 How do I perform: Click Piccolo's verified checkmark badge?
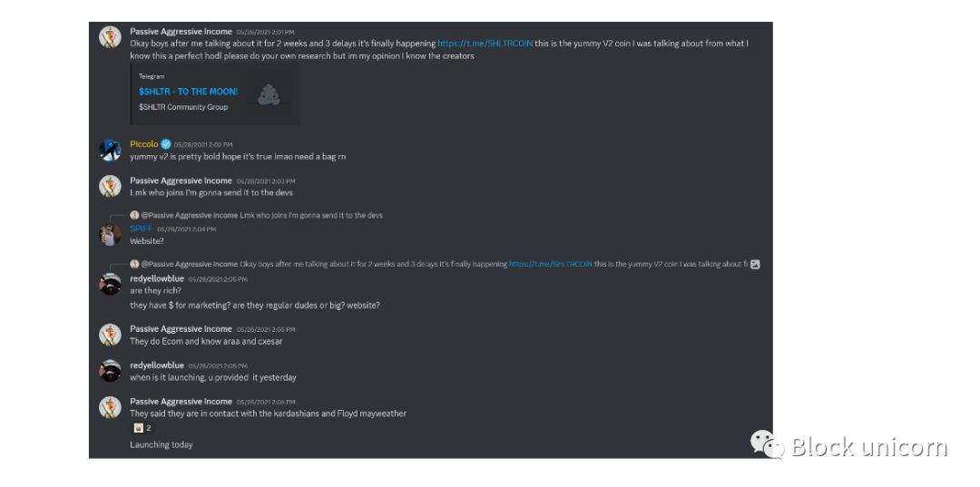166,144
